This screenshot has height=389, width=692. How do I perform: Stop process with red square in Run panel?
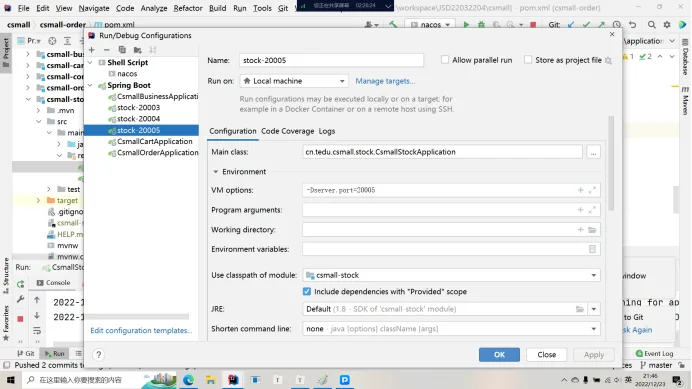click(x=20, y=319)
